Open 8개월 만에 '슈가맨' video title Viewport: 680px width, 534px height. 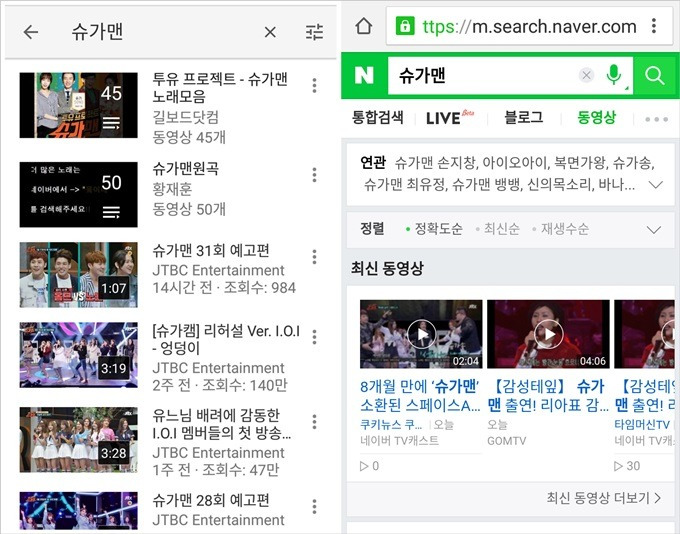(420, 396)
